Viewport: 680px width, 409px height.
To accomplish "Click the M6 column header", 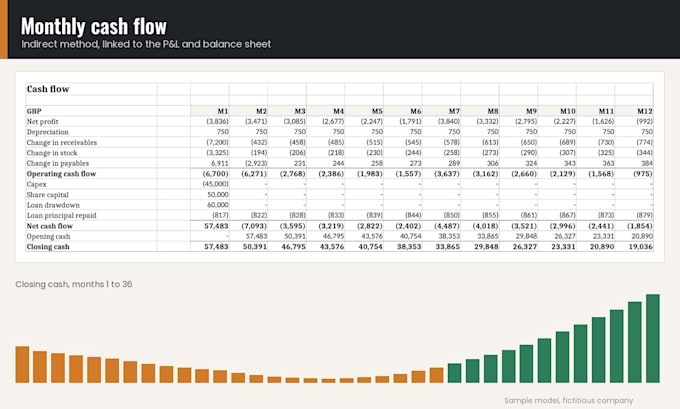I will pyautogui.click(x=415, y=111).
